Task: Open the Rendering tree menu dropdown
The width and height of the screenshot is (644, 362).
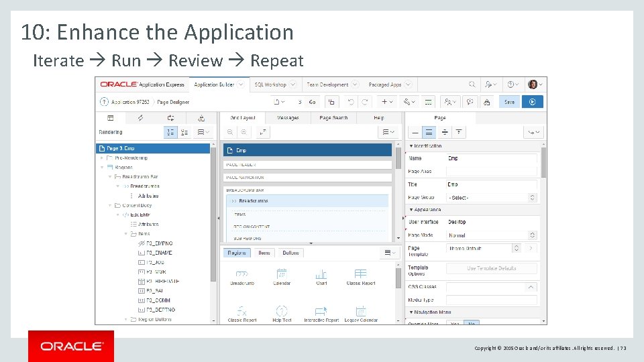Action: pyautogui.click(x=203, y=132)
